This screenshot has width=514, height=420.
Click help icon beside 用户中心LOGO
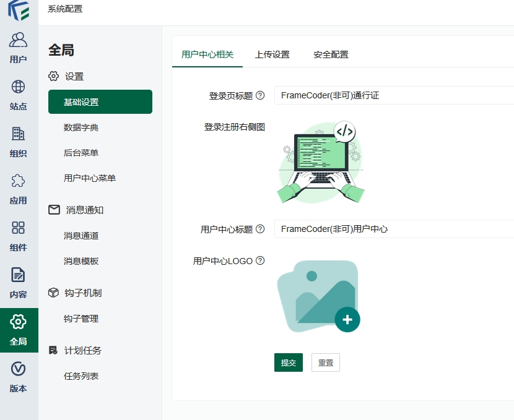click(260, 260)
